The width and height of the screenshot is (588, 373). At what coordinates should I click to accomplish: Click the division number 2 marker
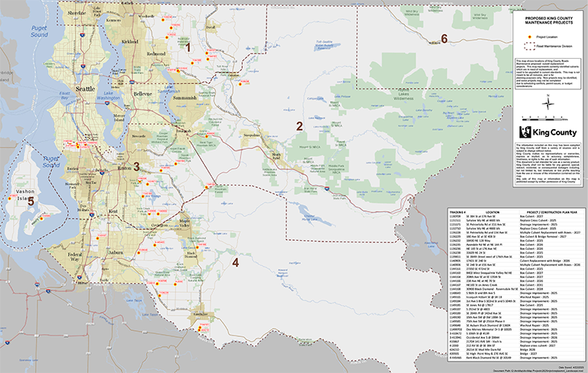tap(300, 126)
